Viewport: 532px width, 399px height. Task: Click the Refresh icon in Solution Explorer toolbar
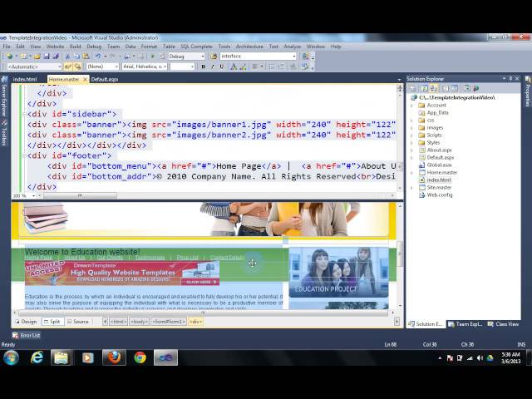point(424,89)
